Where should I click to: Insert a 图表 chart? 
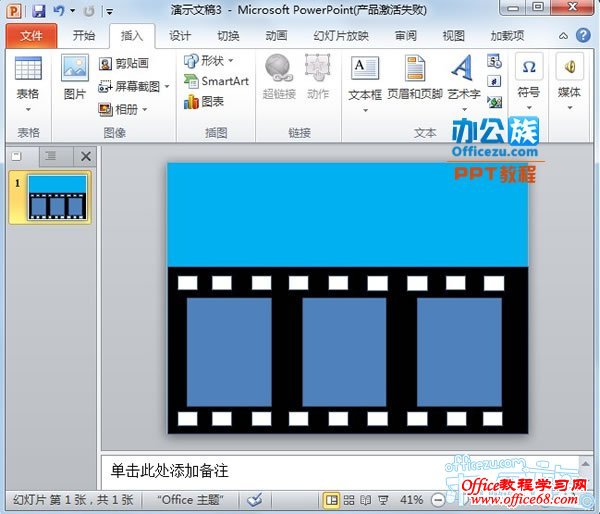tap(204, 102)
